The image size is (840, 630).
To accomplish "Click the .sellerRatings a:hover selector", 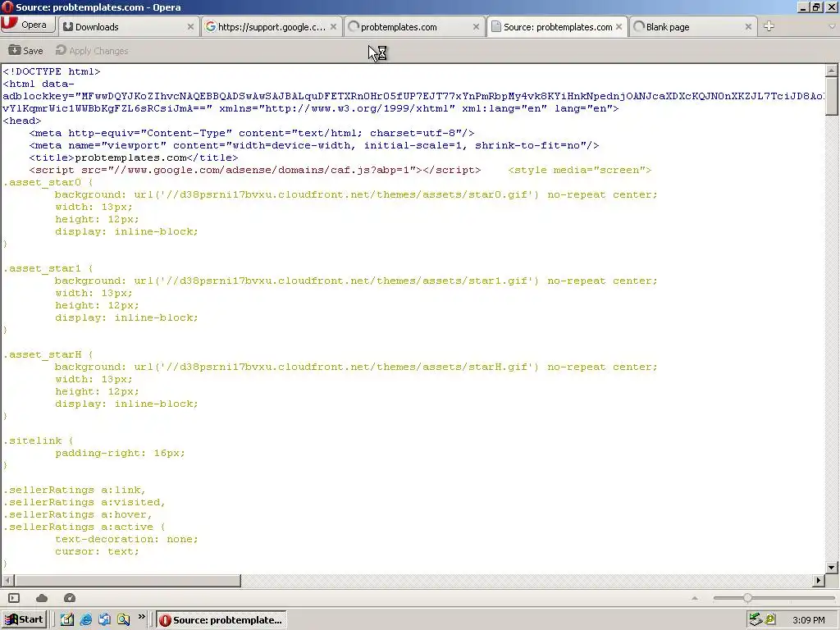I will point(78,514).
